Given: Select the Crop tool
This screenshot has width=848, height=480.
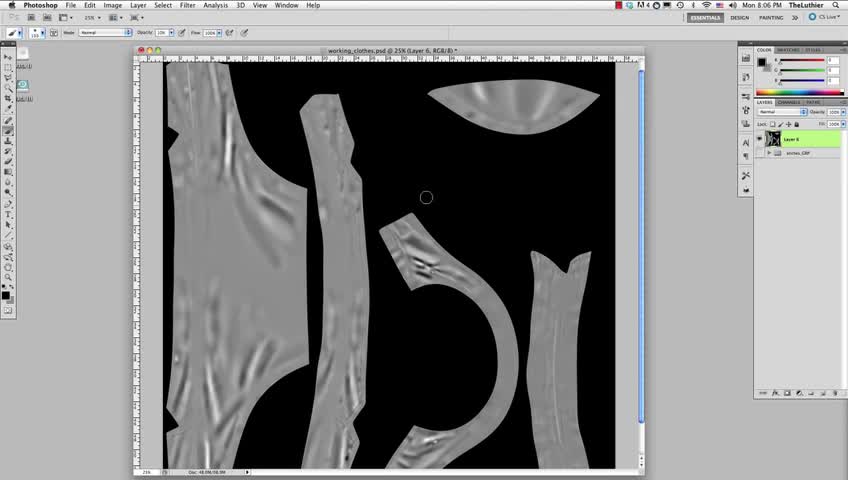Looking at the screenshot, I should [8, 98].
